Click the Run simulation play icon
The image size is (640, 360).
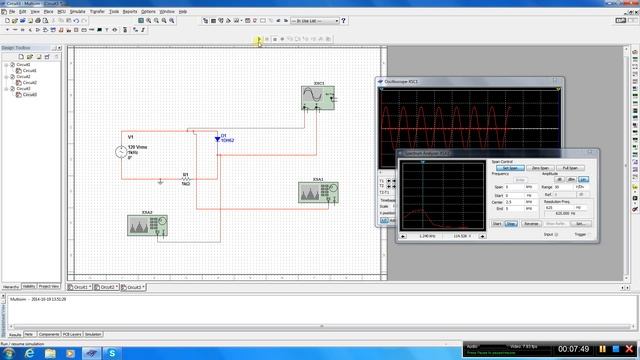[259, 39]
